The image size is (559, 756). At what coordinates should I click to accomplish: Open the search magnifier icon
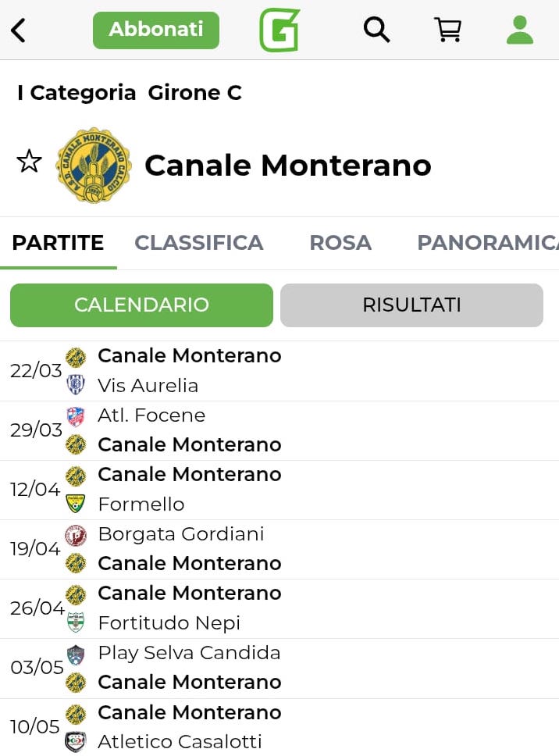tap(376, 30)
